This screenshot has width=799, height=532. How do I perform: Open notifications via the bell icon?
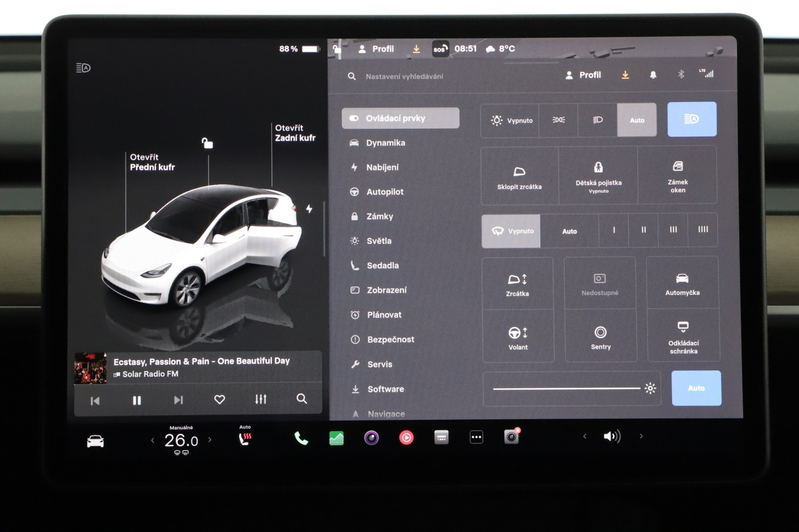pos(653,75)
